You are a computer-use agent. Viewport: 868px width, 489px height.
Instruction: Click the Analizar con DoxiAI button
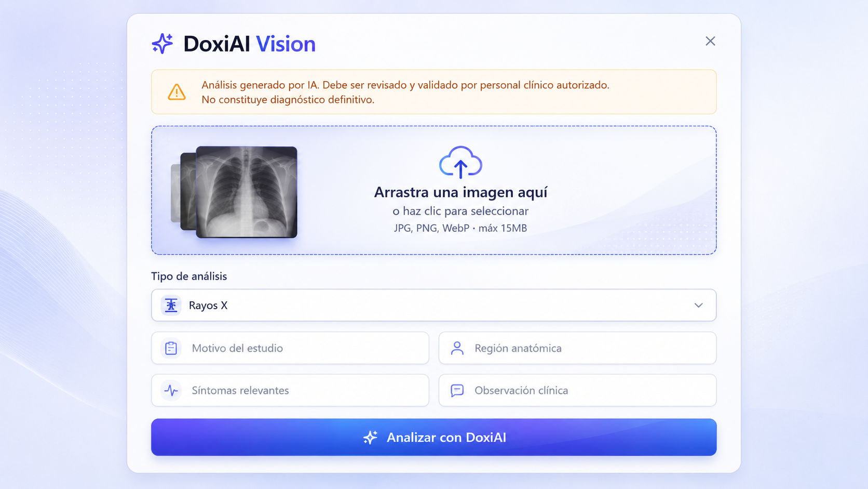coord(433,437)
